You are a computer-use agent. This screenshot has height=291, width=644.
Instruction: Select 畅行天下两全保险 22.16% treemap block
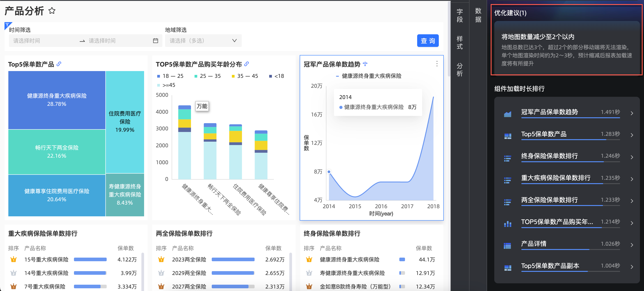tap(57, 152)
